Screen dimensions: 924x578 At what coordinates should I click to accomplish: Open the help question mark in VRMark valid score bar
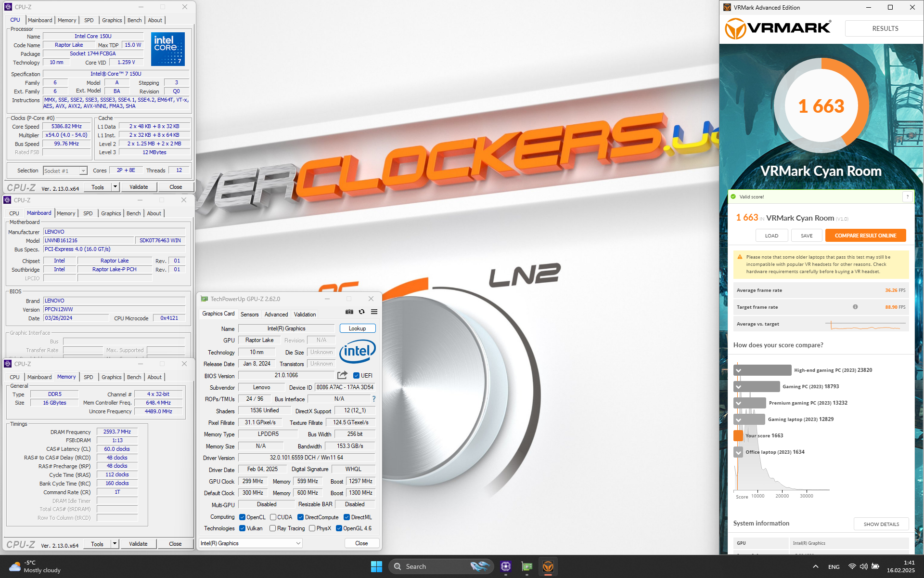pos(907,197)
